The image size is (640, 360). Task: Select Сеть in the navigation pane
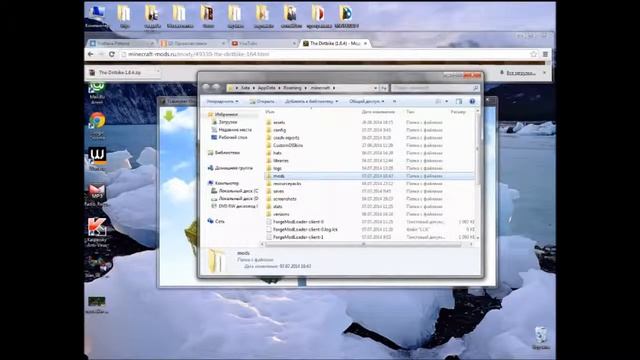(x=216, y=221)
